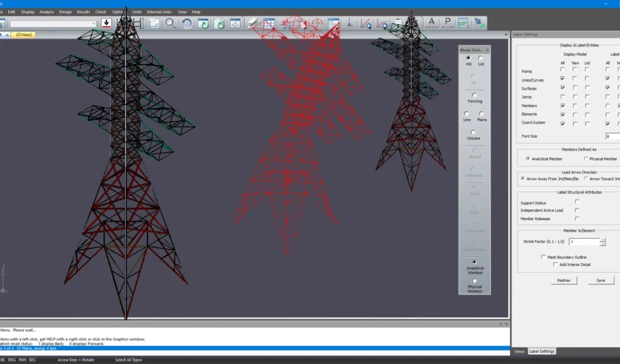Switch to the Views tab
Viewport: 620px width, 364px height.
(519, 351)
